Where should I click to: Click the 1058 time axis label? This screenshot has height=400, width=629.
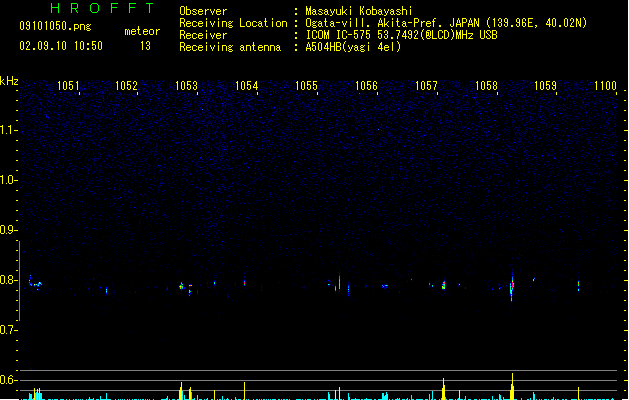tap(486, 86)
